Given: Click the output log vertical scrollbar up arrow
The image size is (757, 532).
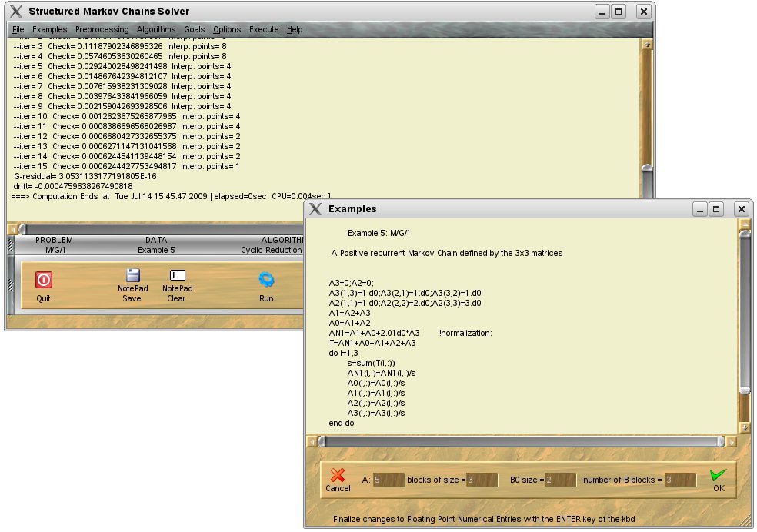Looking at the screenshot, I should pyautogui.click(x=648, y=45).
